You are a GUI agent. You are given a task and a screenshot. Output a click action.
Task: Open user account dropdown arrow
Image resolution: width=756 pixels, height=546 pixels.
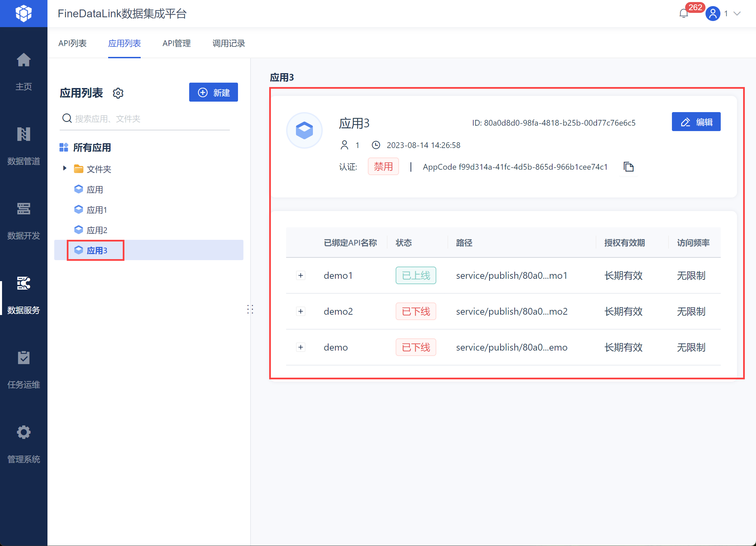tap(737, 14)
